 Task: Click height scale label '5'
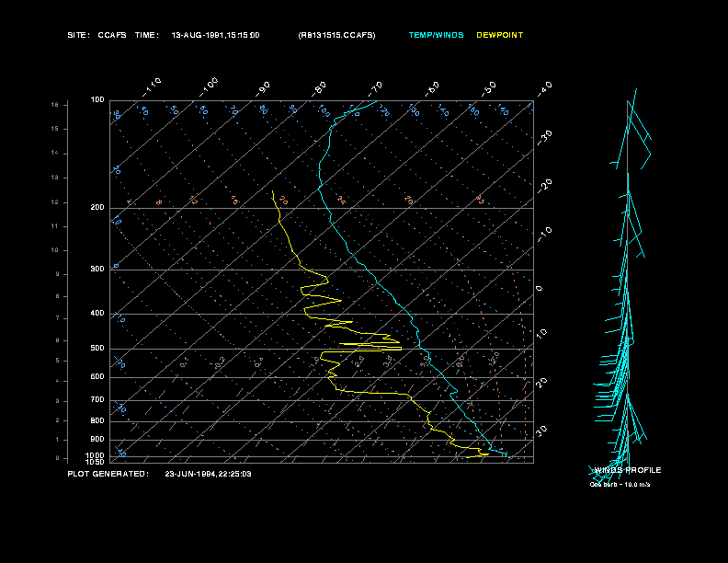58,361
